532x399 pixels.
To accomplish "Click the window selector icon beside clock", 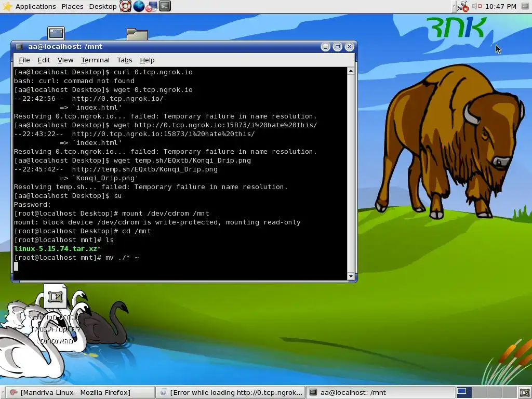I will (x=525, y=6).
